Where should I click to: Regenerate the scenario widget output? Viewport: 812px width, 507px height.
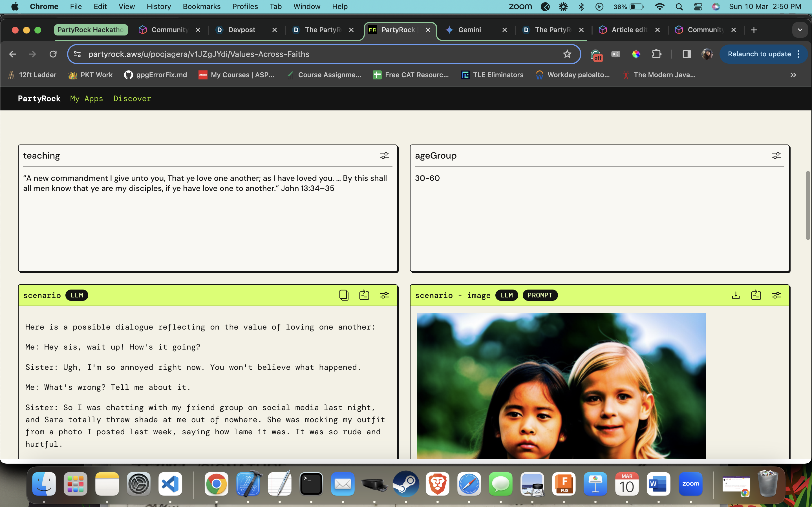364,295
